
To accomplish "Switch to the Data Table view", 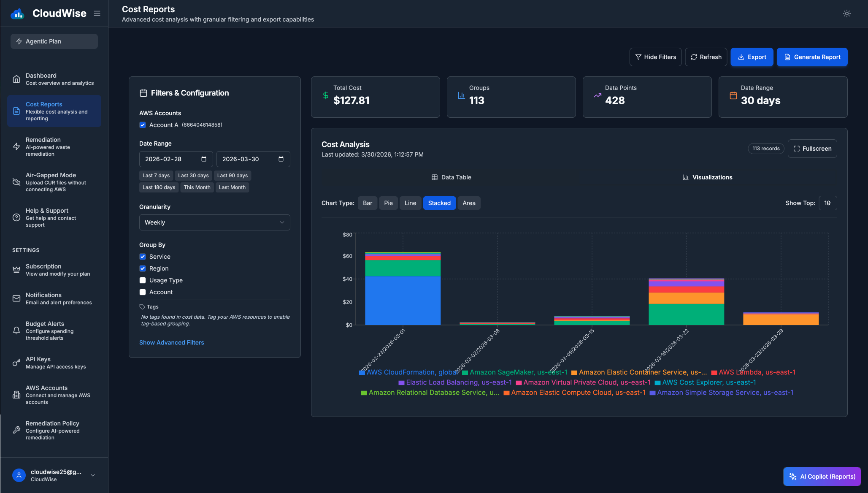I will [x=451, y=177].
